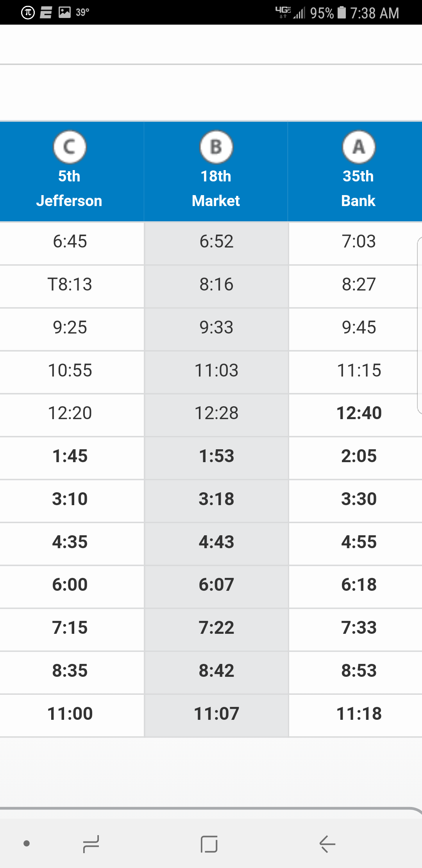Screen dimensions: 422x868
Task: Tap the circled C stop icon
Action: pos(70,147)
